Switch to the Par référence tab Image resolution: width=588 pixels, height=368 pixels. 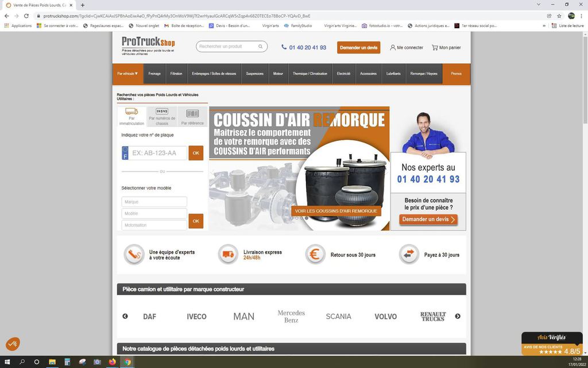click(192, 117)
